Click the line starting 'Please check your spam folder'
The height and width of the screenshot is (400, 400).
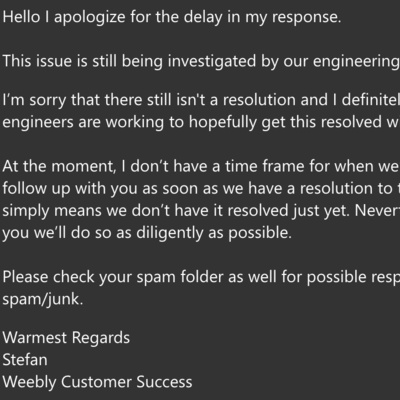201,277
